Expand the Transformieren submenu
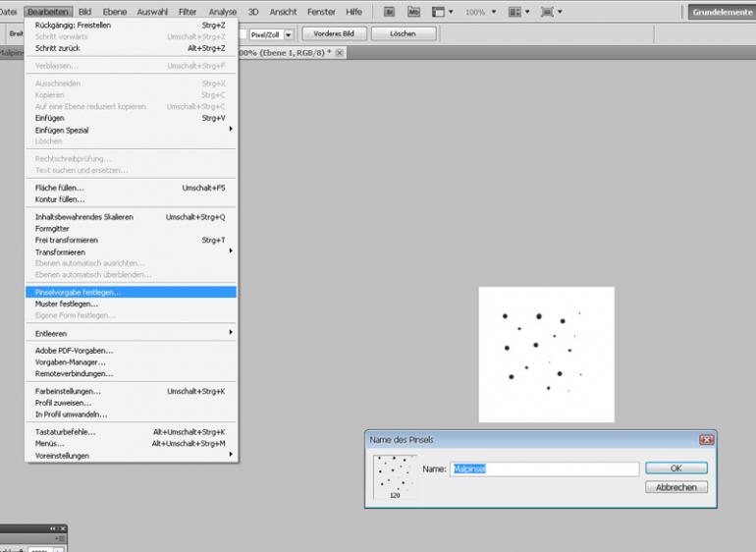Screen dimensions: 756x552 coord(131,251)
